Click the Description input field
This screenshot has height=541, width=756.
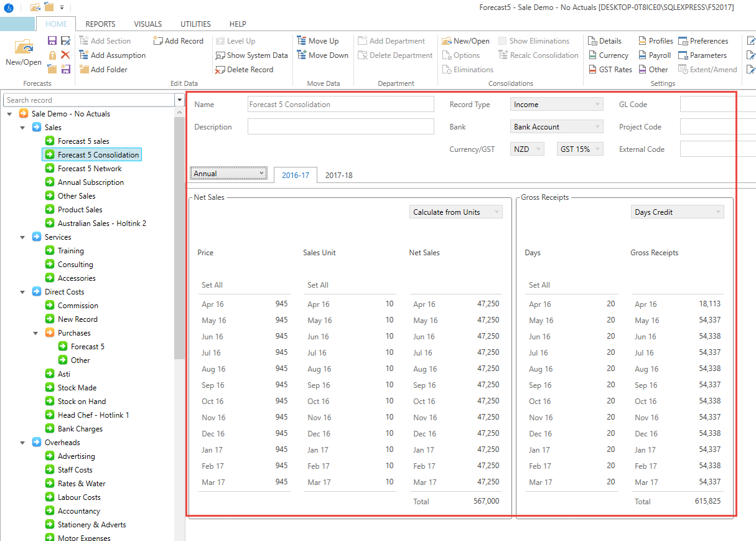[x=340, y=127]
